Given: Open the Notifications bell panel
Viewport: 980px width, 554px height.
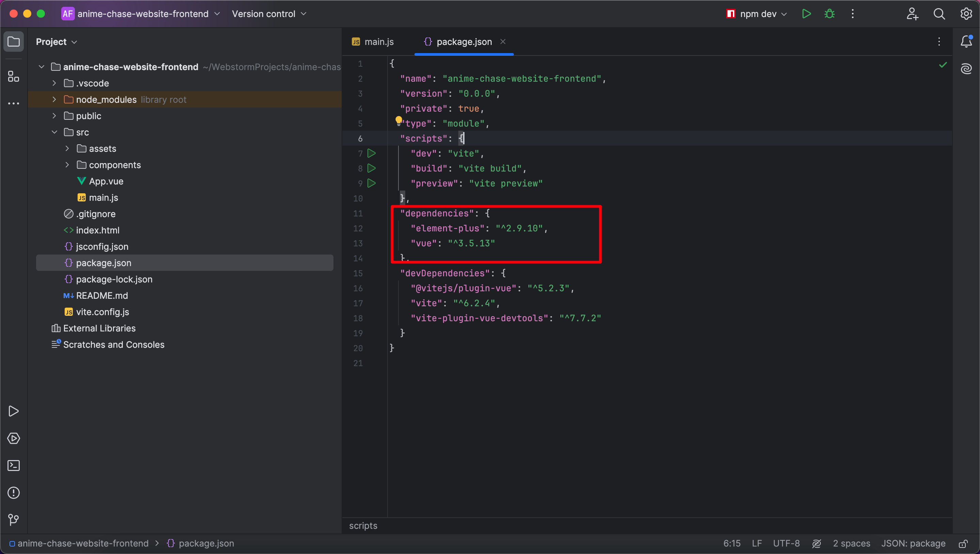Looking at the screenshot, I should click(967, 42).
